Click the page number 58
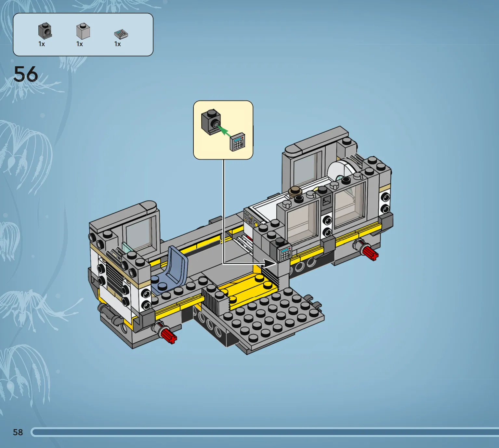 [18, 432]
